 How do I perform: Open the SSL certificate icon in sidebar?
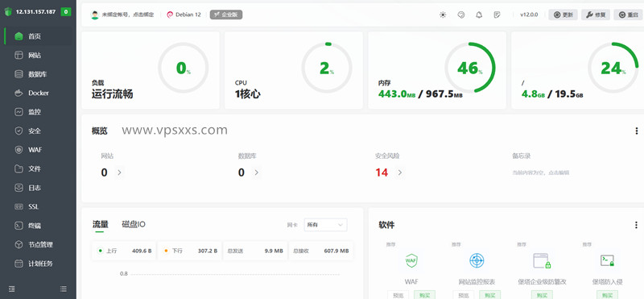click(19, 206)
